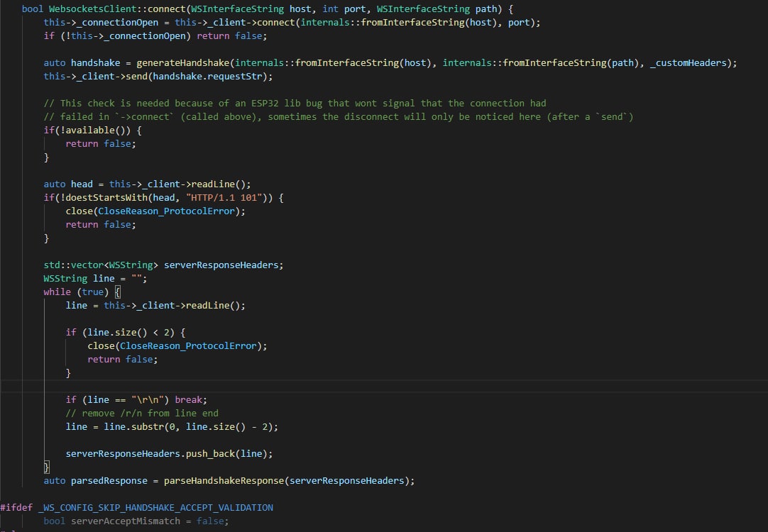
Task: Click the highlighted closing brace of the while loop
Action: pos(47,467)
